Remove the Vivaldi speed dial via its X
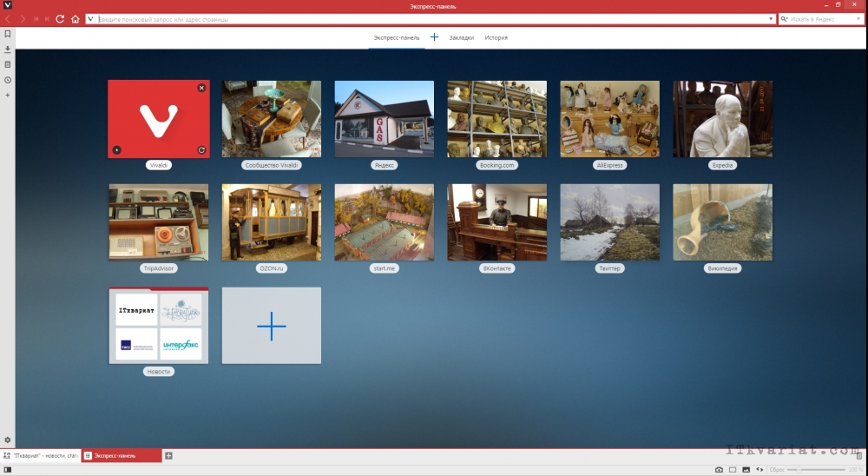 click(x=201, y=88)
